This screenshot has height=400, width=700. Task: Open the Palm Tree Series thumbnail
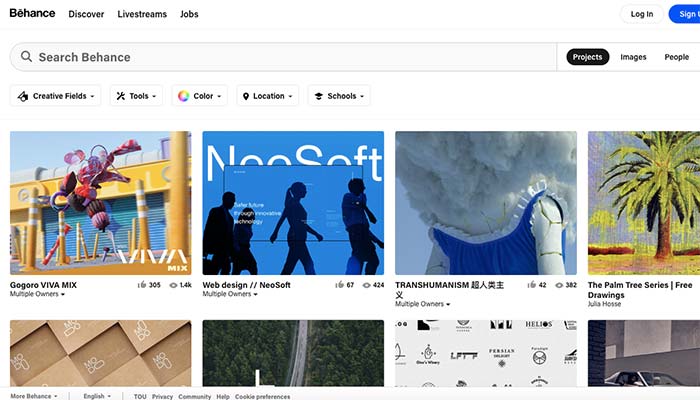pyautogui.click(x=644, y=203)
